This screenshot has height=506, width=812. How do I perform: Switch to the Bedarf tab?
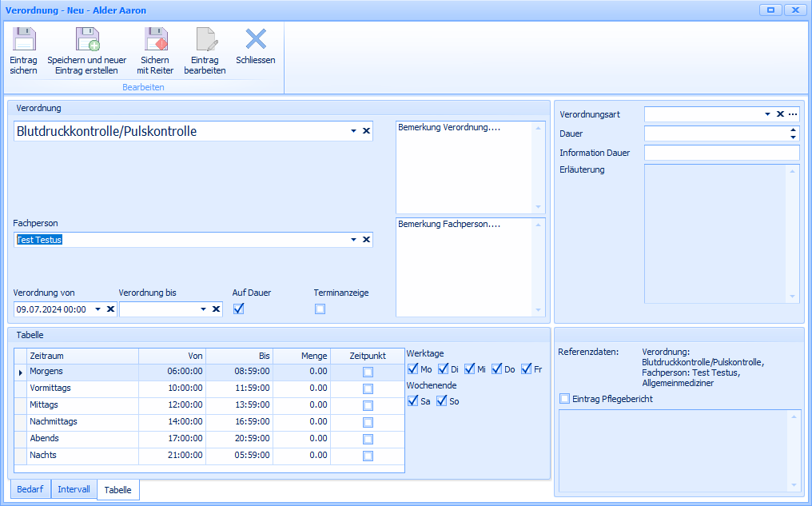[30, 489]
